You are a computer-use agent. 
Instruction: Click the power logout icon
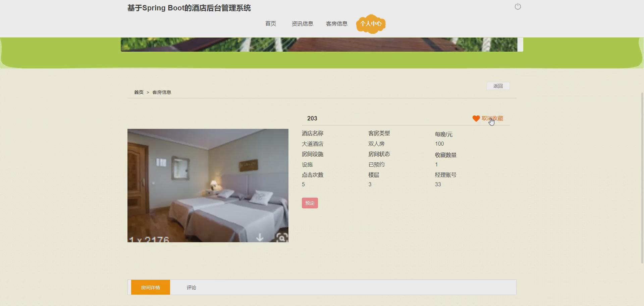[518, 6]
